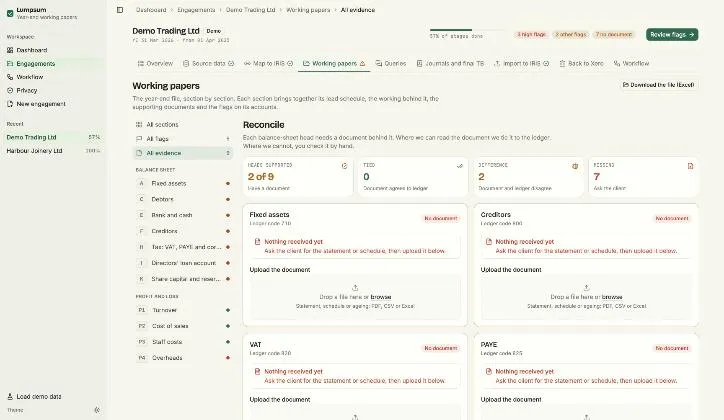
Task: Open the Staff costs section
Action: click(183, 342)
